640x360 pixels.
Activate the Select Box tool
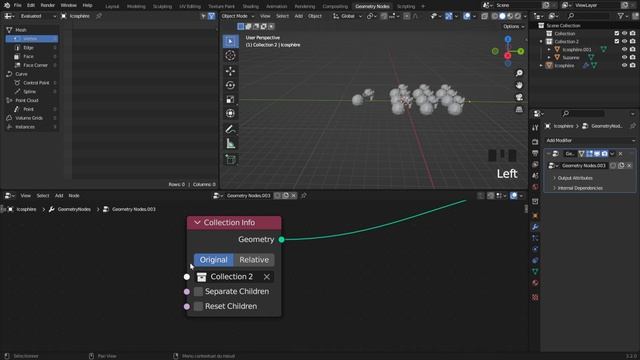(230, 41)
